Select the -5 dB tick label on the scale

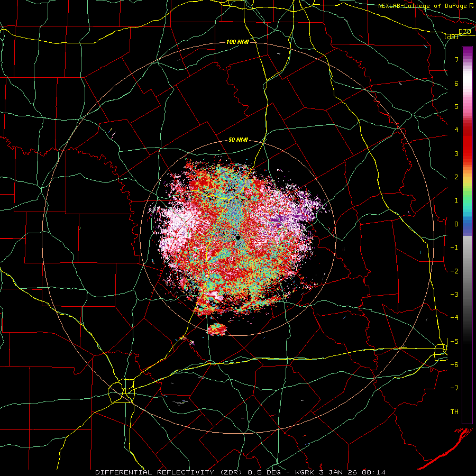(454, 342)
